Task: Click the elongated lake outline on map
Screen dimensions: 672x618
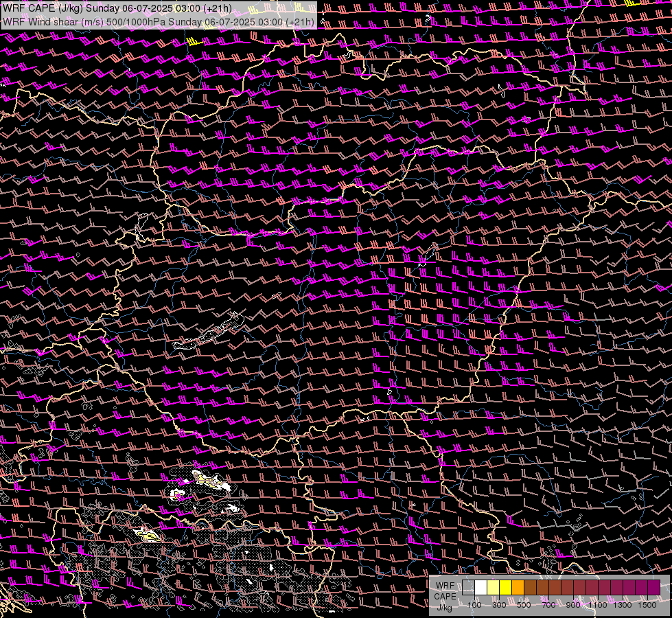Action: coord(209,331)
